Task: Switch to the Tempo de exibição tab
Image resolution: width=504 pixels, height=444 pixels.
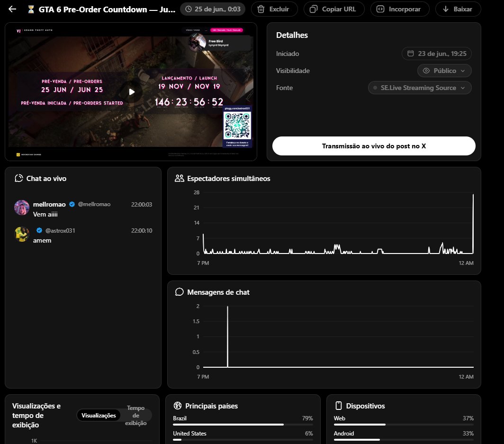Action: click(x=135, y=416)
